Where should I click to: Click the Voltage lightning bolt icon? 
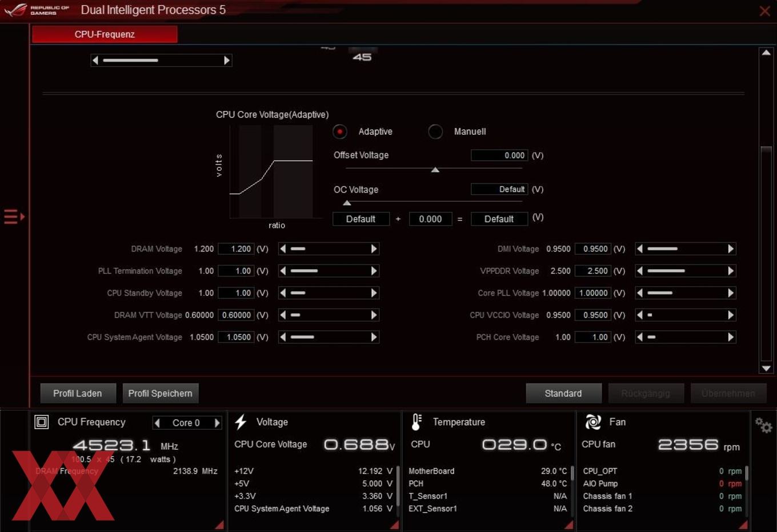click(241, 422)
